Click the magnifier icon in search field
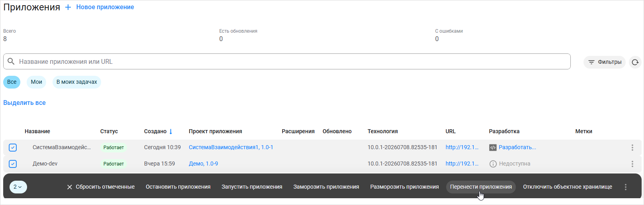This screenshot has height=205, width=644. pos(11,61)
